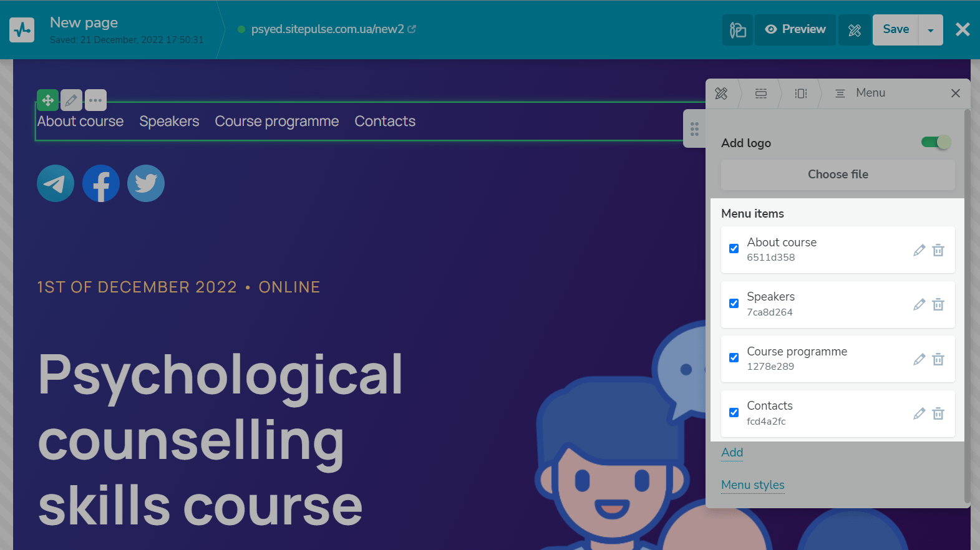Click the pencil edit icon for About course

click(919, 250)
